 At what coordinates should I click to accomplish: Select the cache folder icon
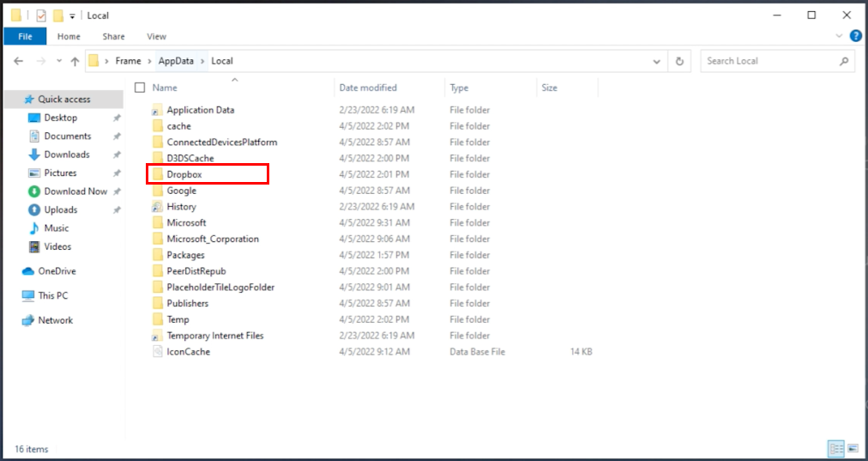[x=158, y=126]
